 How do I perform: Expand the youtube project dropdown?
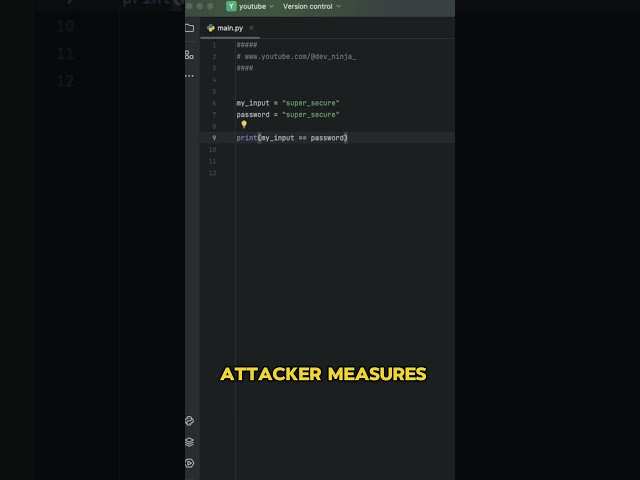256,6
